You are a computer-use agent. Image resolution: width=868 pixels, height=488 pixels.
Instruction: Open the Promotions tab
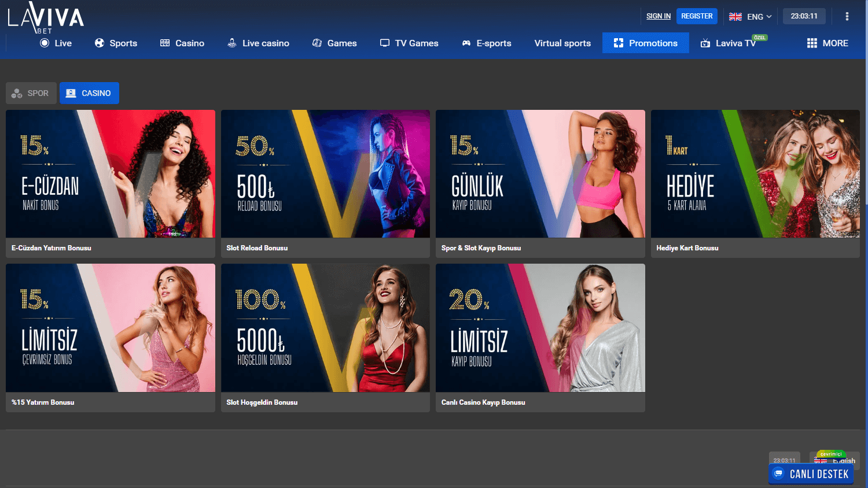tap(645, 43)
